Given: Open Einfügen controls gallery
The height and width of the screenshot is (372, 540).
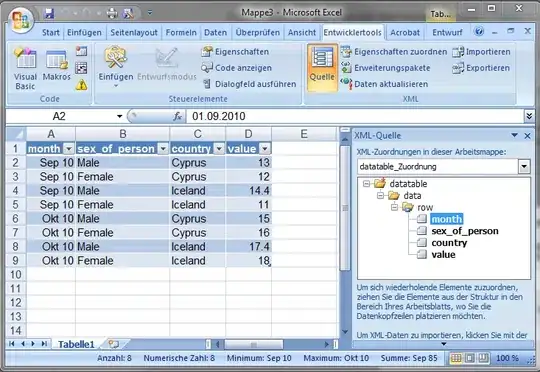Looking at the screenshot, I should (116, 68).
